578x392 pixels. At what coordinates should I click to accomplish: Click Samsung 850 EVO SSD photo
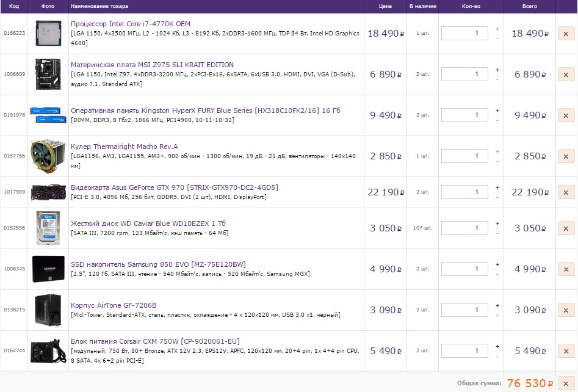48,269
